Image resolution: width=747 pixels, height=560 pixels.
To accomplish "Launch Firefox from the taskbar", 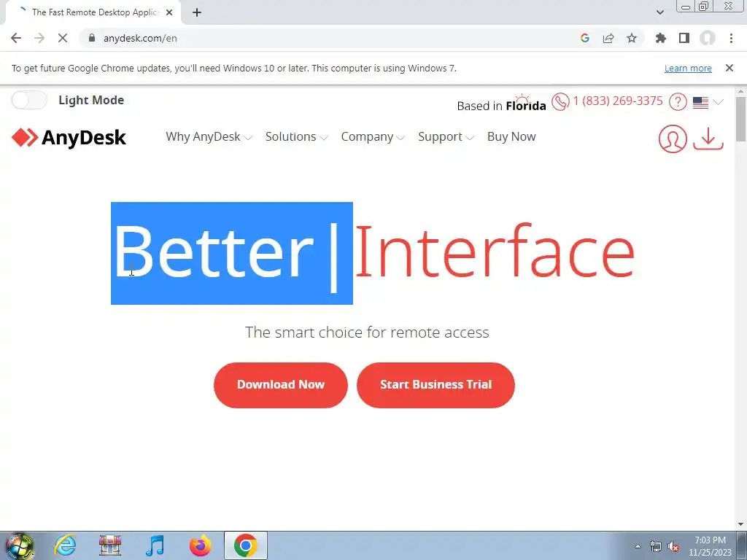I will point(201,545).
